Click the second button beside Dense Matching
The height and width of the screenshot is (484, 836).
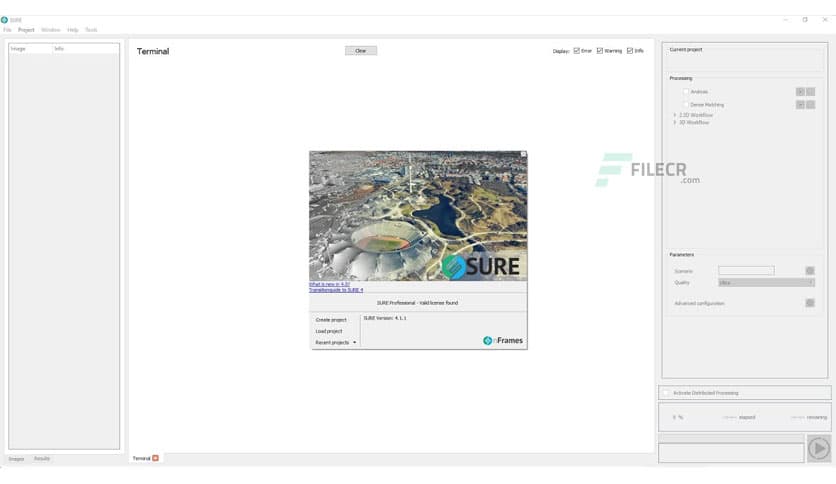pyautogui.click(x=810, y=104)
